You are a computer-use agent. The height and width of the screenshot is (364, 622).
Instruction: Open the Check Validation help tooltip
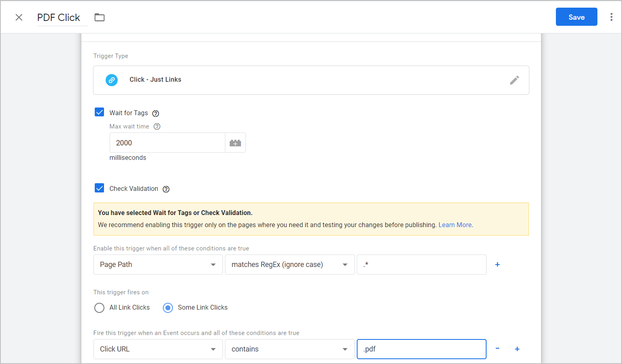(x=166, y=189)
